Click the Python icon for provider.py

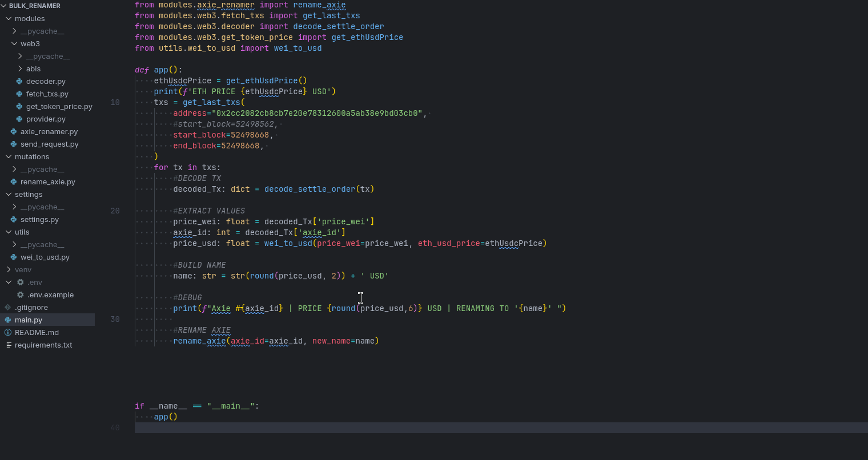point(19,119)
